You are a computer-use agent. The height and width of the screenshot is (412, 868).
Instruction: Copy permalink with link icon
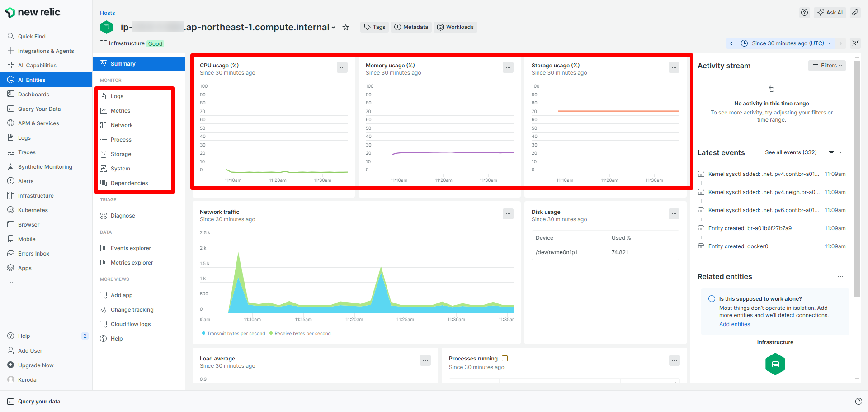click(855, 13)
